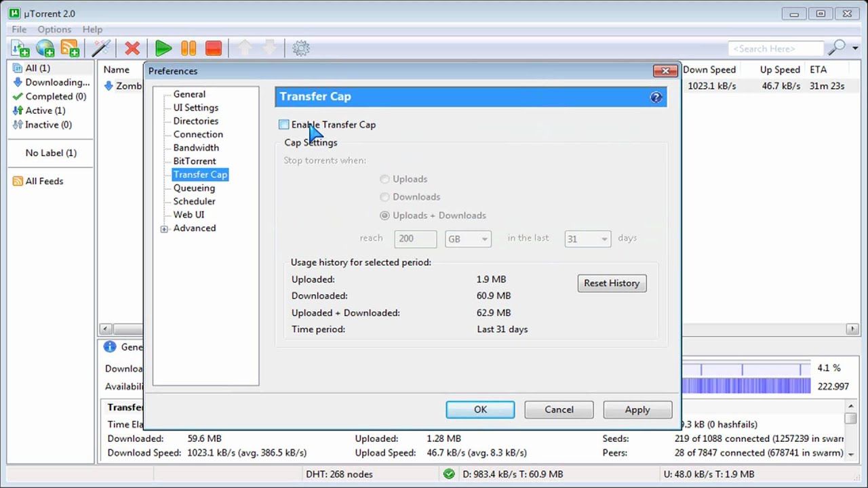
Task: Close the Preferences dialog
Action: [x=665, y=70]
